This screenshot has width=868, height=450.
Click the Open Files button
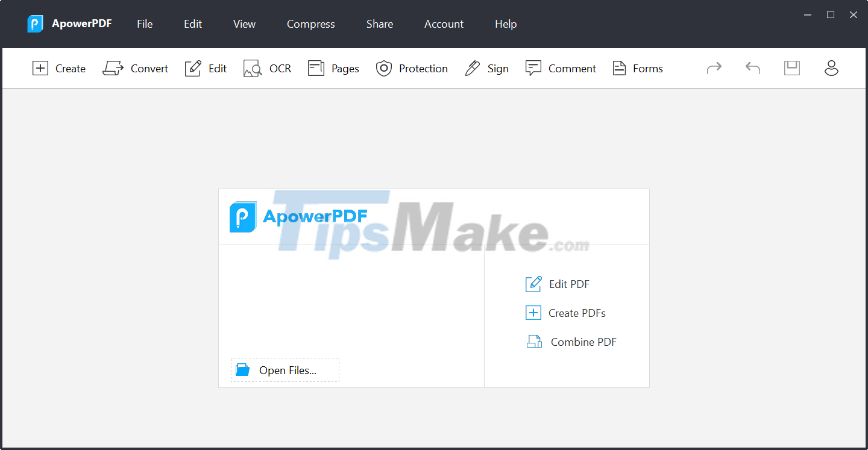click(x=285, y=370)
